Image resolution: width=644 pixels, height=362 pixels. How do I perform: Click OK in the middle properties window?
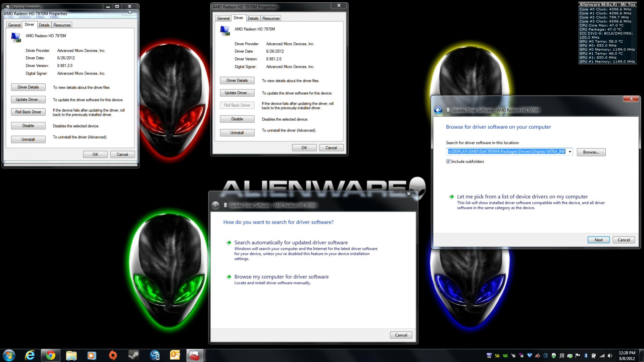304,148
